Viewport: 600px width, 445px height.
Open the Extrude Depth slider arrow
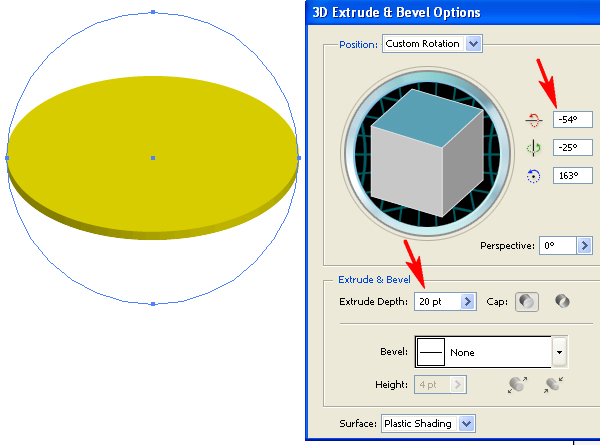point(468,302)
